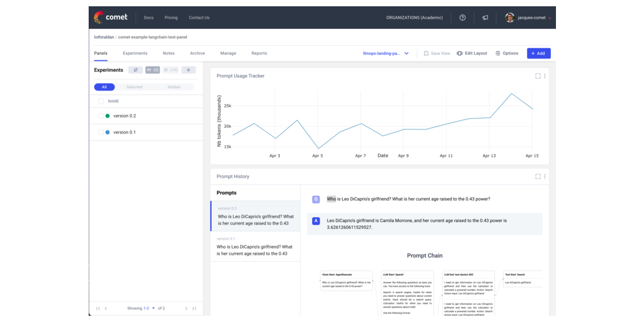Select the All experiments filter pill
Image resolution: width=644 pixels, height=322 pixels.
[104, 87]
